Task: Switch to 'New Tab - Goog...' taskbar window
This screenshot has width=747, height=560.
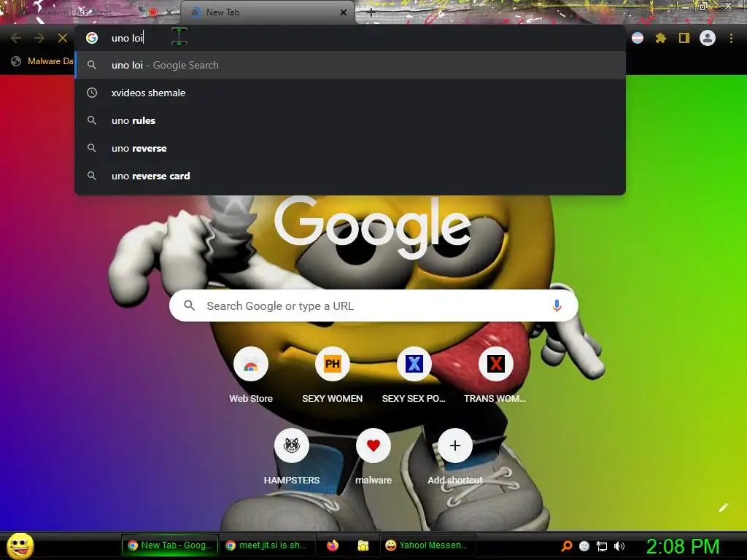Action: (x=171, y=545)
